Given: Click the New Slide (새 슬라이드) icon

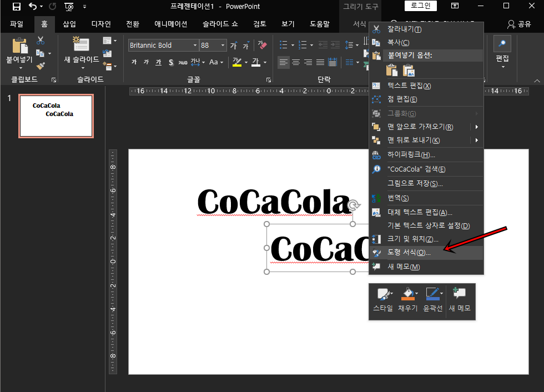Looking at the screenshot, I should [x=81, y=44].
